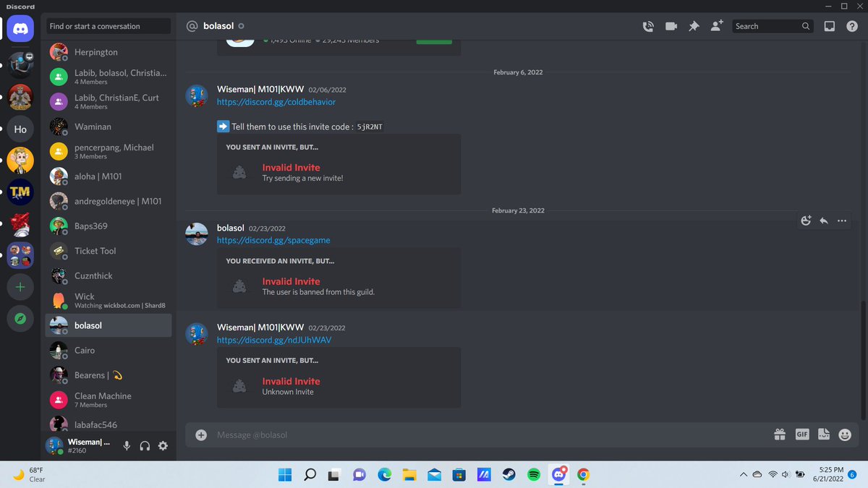Image resolution: width=868 pixels, height=488 pixels.
Task: Click bolasol username in Feb 23 message
Action: (x=231, y=228)
